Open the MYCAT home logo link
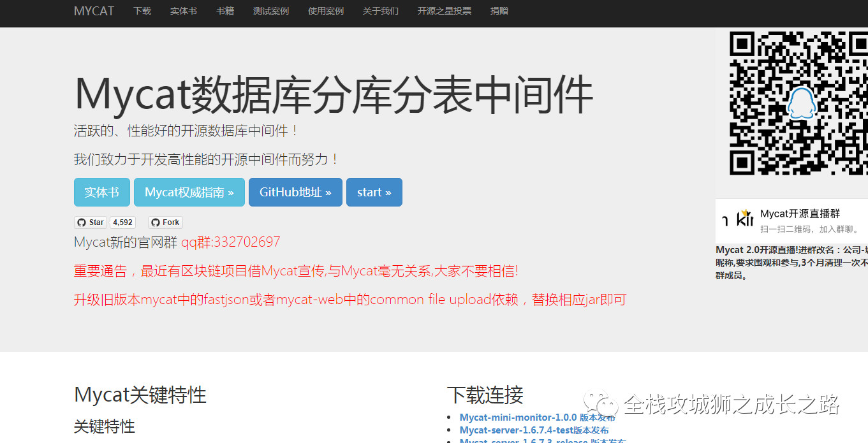The width and height of the screenshot is (868, 443). (93, 11)
